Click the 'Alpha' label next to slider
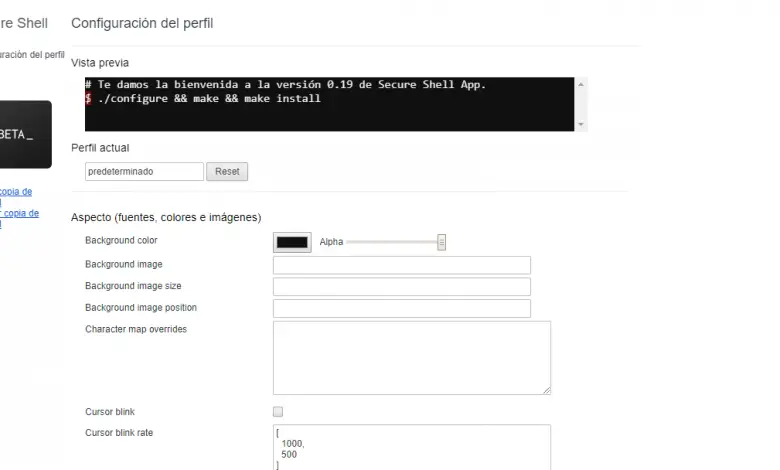The width and height of the screenshot is (780, 470). pyautogui.click(x=331, y=242)
